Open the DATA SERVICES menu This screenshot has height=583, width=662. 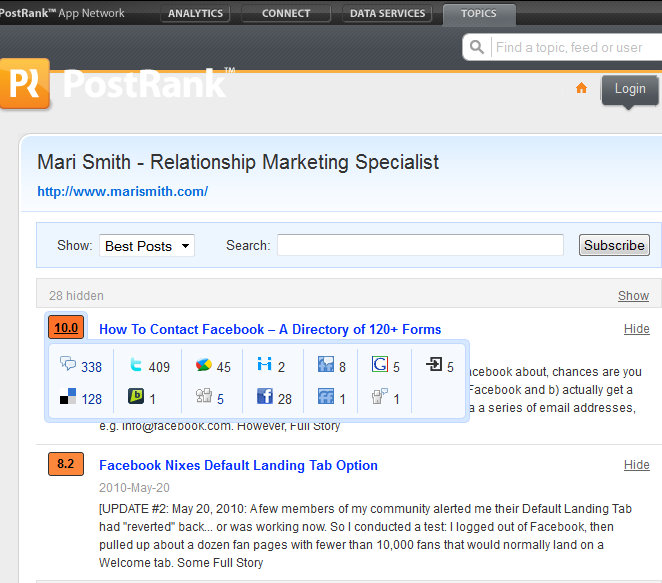pos(387,13)
